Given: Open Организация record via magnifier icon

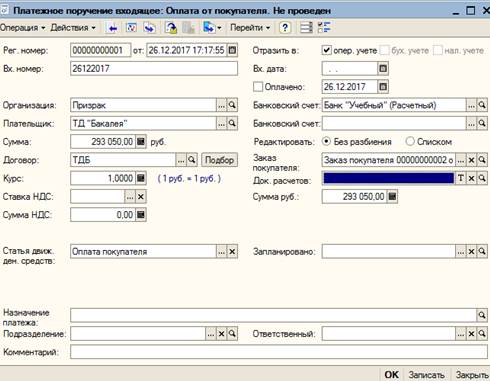Looking at the screenshot, I should [232, 105].
